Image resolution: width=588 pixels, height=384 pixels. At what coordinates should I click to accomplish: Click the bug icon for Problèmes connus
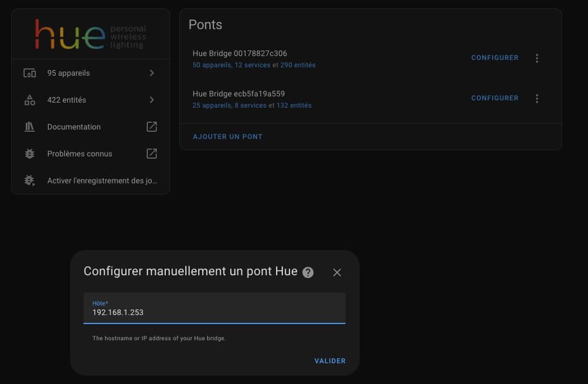(x=30, y=154)
